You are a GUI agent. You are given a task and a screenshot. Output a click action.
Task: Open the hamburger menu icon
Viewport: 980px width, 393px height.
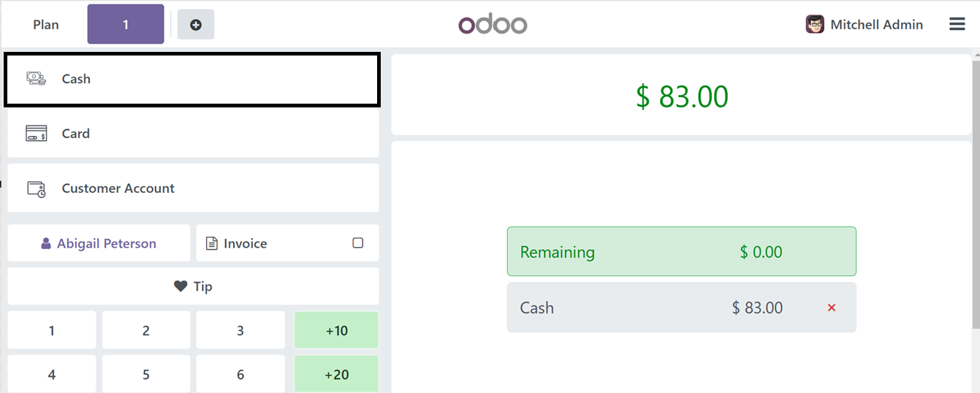957,24
